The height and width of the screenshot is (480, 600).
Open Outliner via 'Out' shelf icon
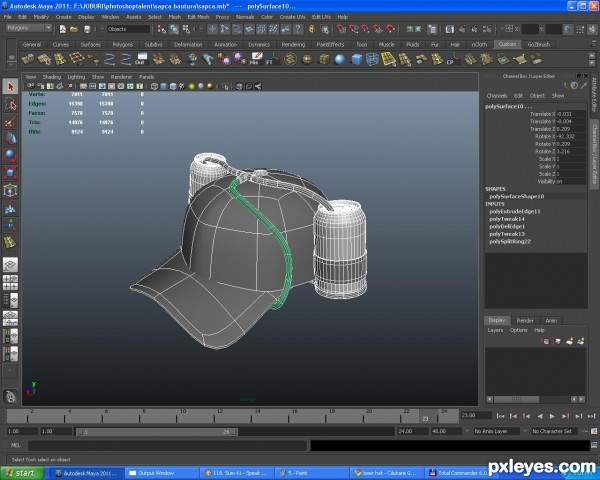pyautogui.click(x=142, y=59)
